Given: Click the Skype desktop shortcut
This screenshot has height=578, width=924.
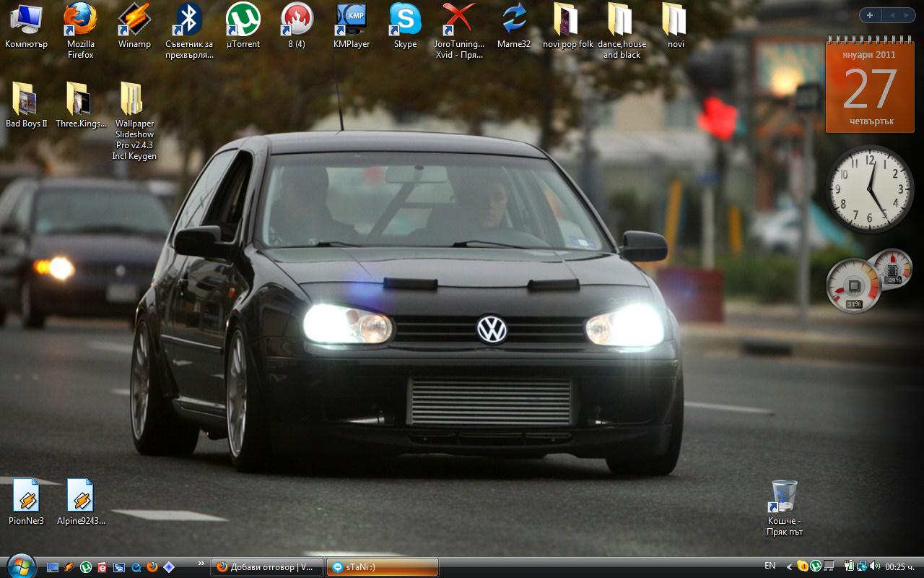Looking at the screenshot, I should (x=405, y=20).
